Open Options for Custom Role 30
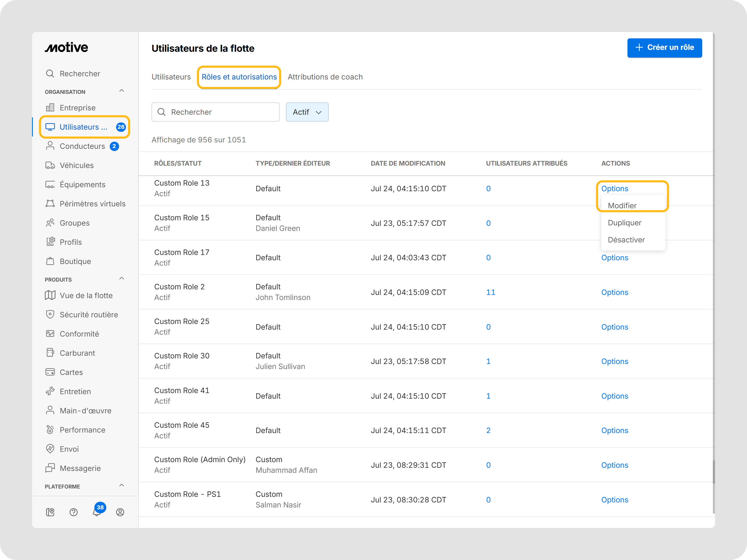Image resolution: width=747 pixels, height=560 pixels. [615, 361]
